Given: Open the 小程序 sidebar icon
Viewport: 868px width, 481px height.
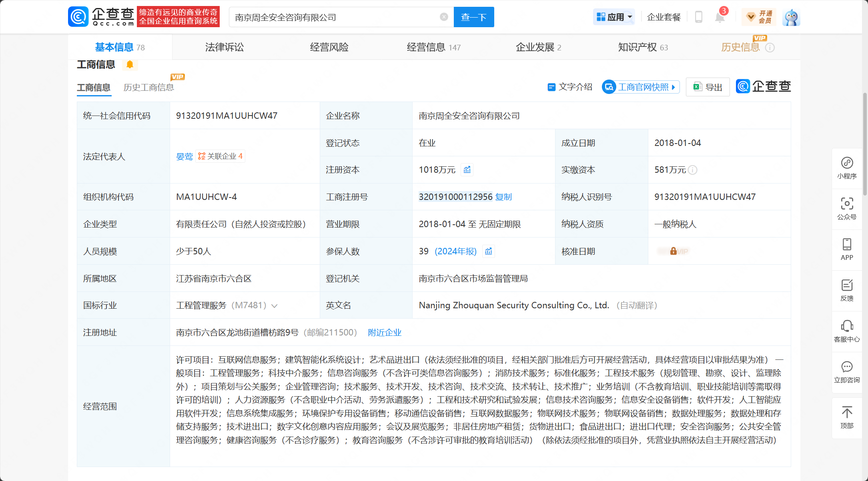Looking at the screenshot, I should (847, 163).
